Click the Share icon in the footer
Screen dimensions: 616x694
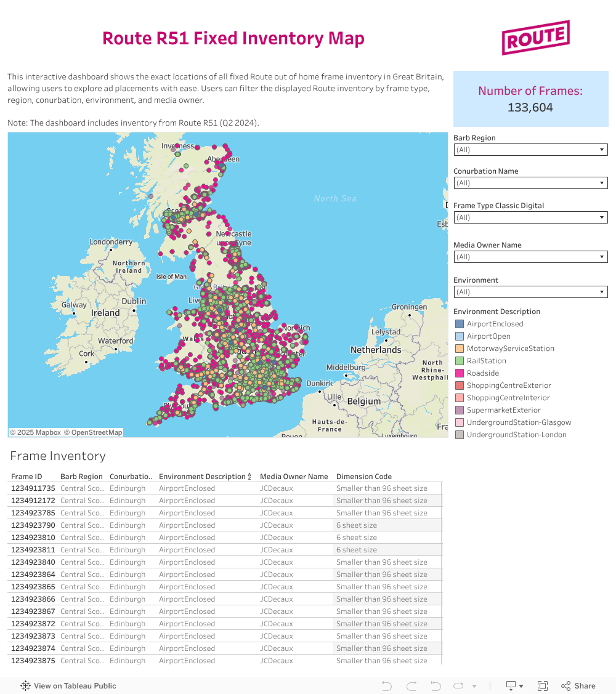click(578, 686)
